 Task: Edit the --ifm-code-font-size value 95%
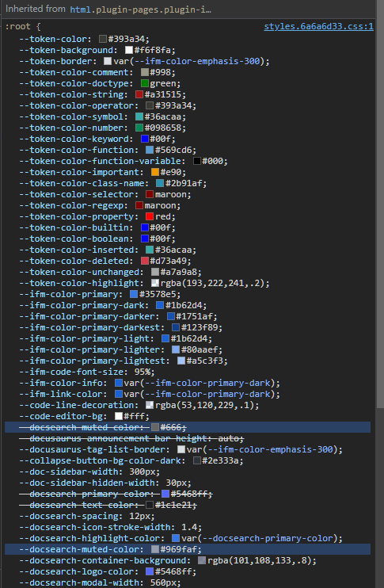tap(142, 372)
